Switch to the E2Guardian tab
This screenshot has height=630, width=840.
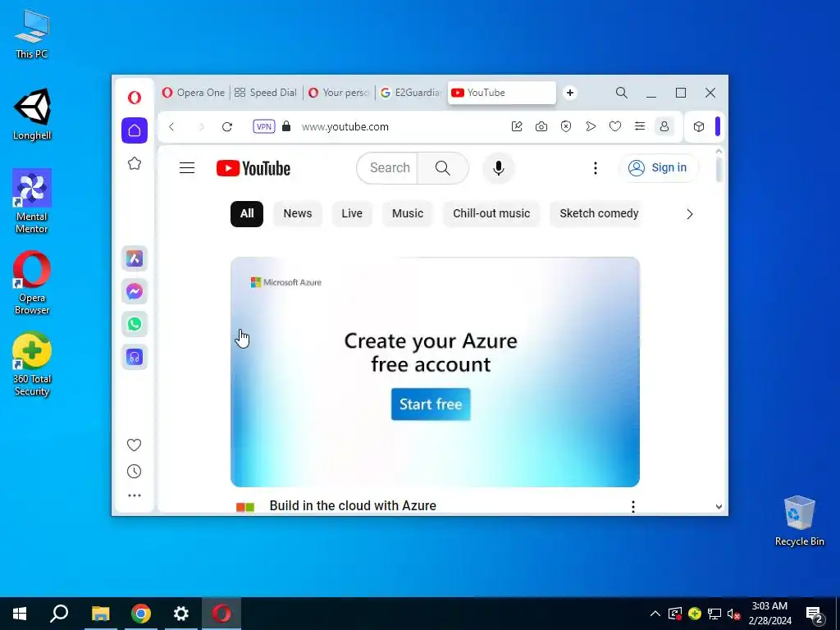click(x=411, y=93)
